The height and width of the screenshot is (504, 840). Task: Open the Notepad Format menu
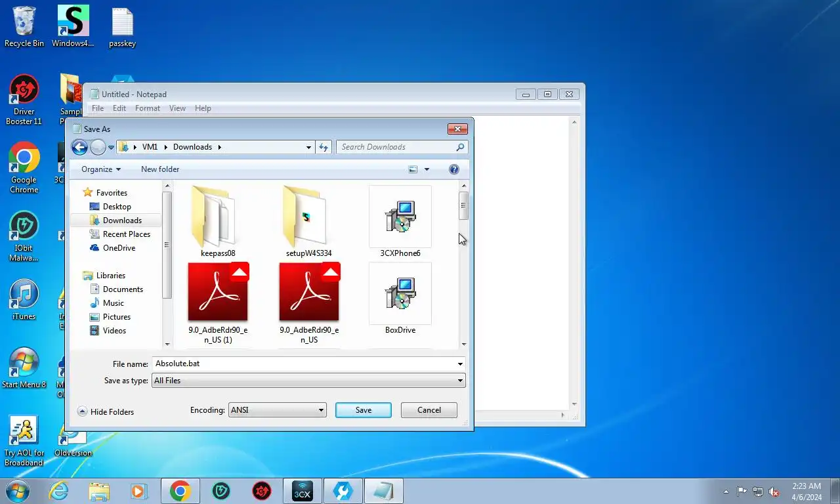pos(148,108)
